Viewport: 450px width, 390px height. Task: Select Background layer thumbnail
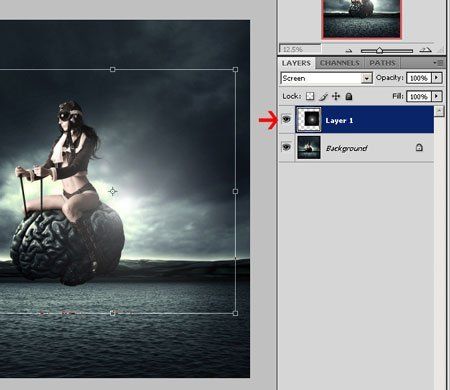coord(309,147)
